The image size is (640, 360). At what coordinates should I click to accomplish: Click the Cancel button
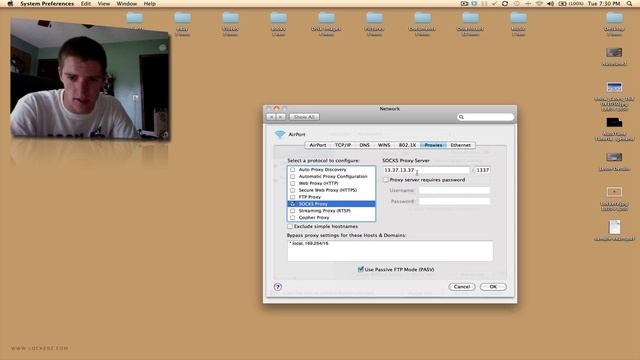click(462, 287)
